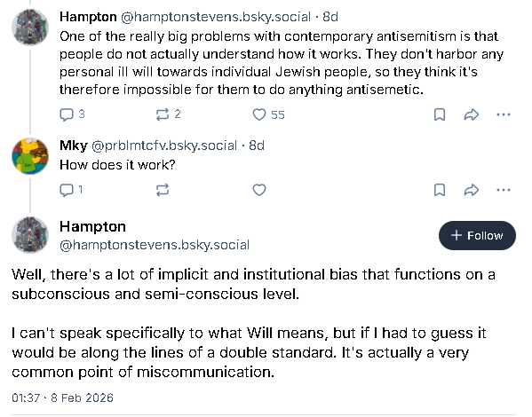Screen dimensions: 532x417
Task: Open Hampton's avatar on the main post
Action: [30, 235]
